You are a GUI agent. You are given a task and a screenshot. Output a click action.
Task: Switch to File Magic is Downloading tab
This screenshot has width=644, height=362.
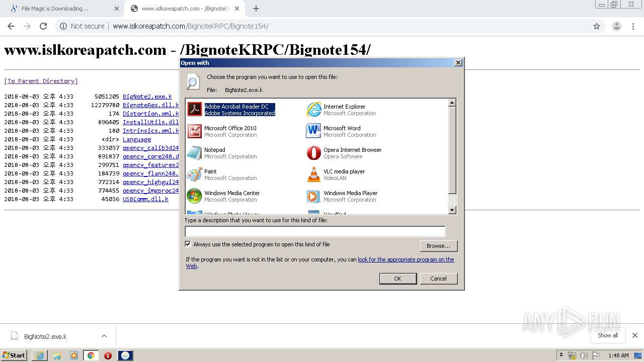click(61, 9)
